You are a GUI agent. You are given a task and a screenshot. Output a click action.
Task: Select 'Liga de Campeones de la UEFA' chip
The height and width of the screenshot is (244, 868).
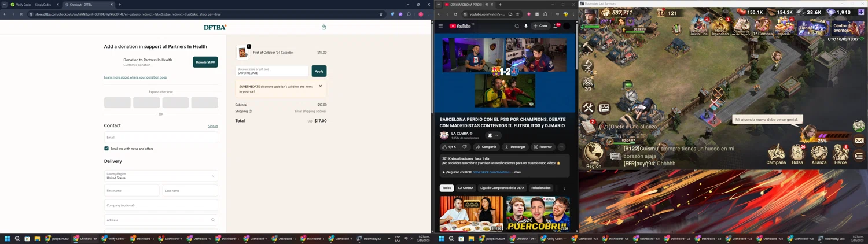(x=502, y=188)
